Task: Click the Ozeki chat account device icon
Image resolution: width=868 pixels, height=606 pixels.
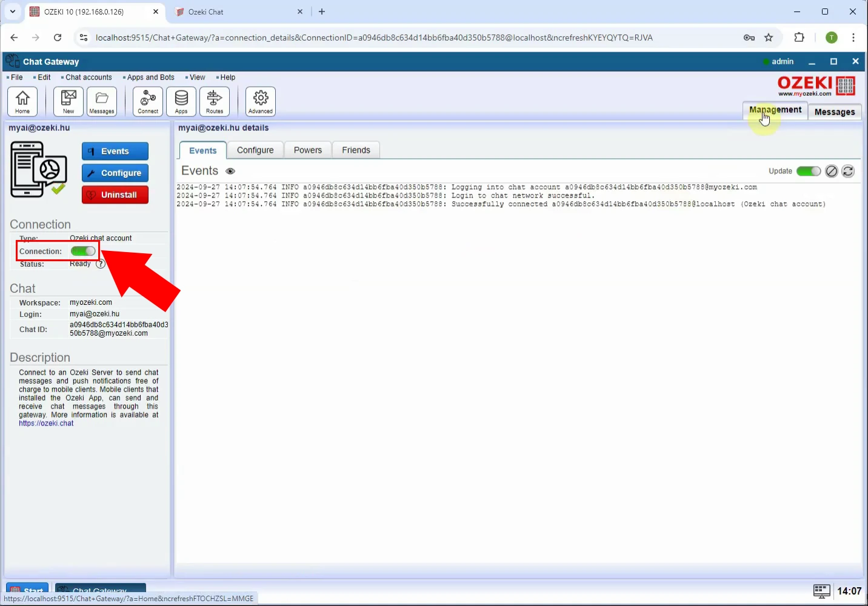Action: click(38, 169)
